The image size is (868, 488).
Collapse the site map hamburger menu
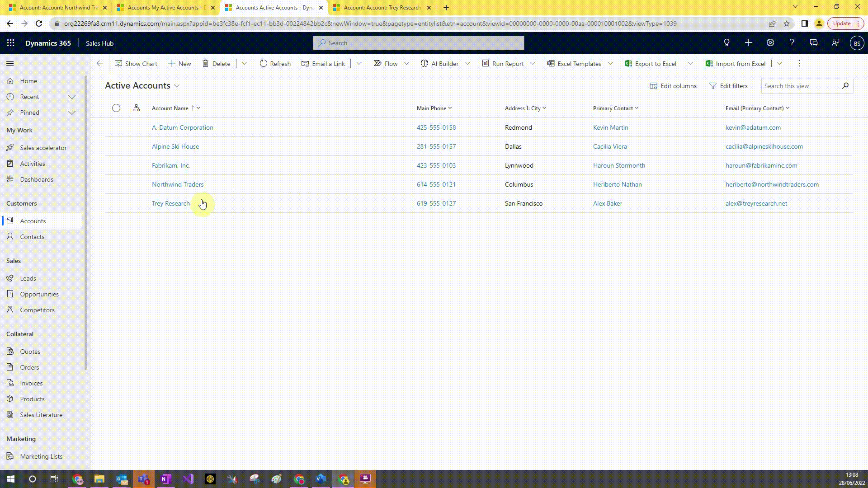[10, 64]
